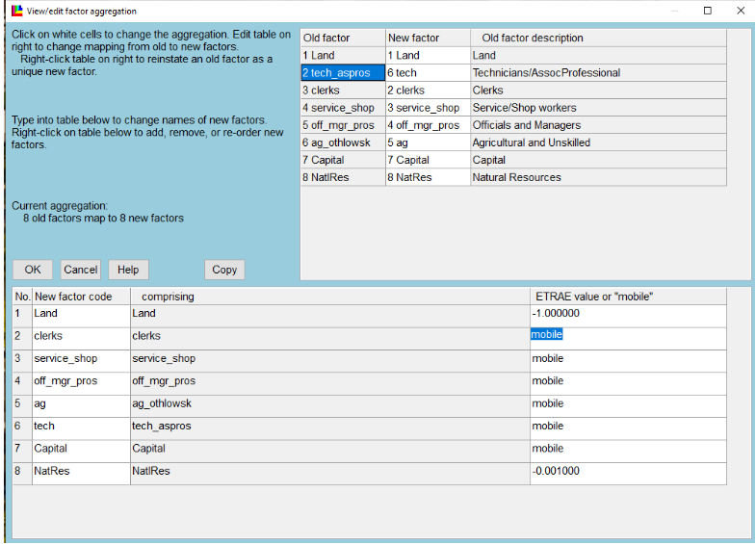Click Land ETRAE value -1.000000
This screenshot has width=756, height=544.
pos(628,316)
